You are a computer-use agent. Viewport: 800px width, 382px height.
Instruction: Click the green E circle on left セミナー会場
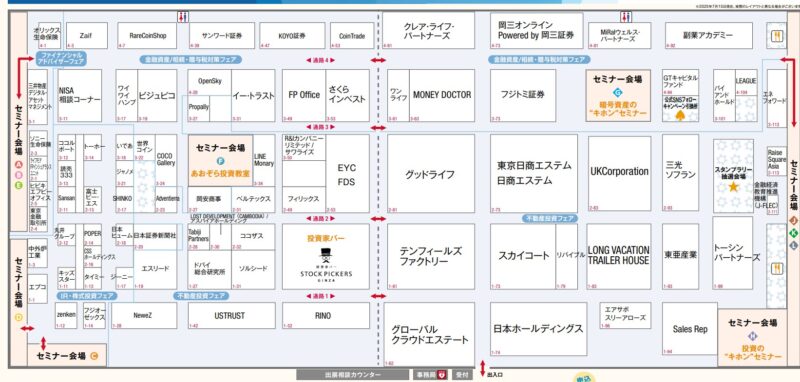point(18,185)
